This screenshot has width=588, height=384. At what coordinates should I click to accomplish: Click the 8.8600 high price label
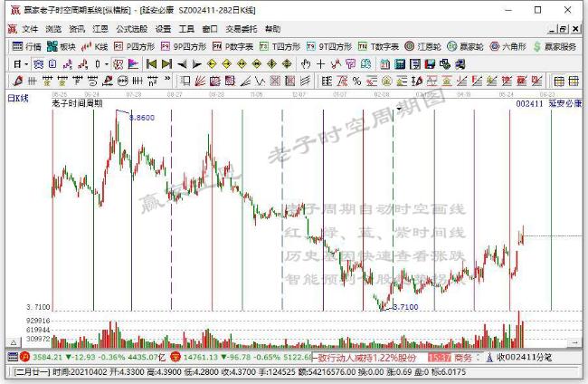point(142,118)
